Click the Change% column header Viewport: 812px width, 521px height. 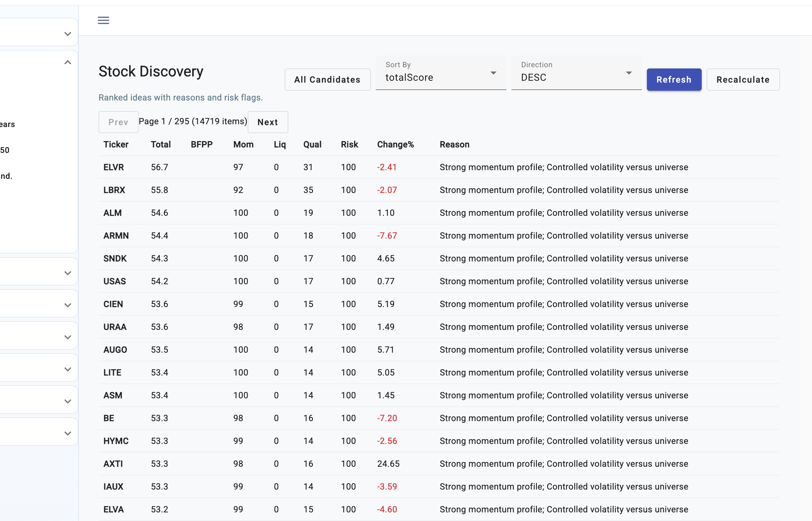click(395, 145)
